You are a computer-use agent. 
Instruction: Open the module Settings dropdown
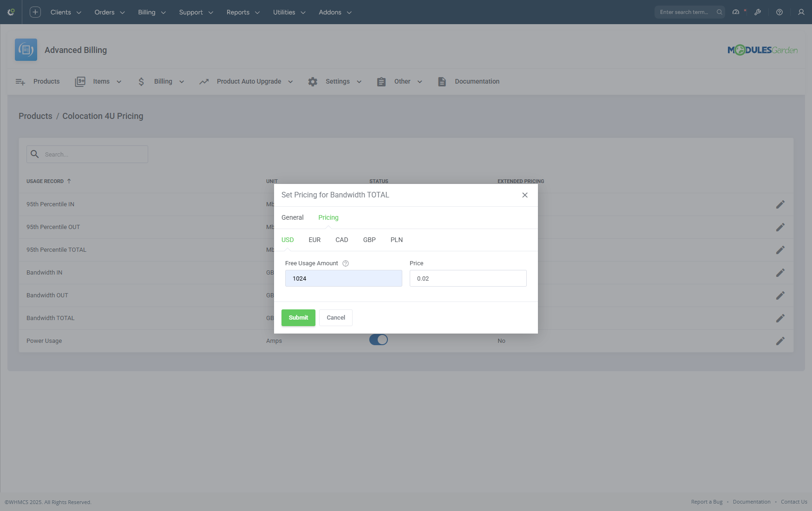[335, 82]
